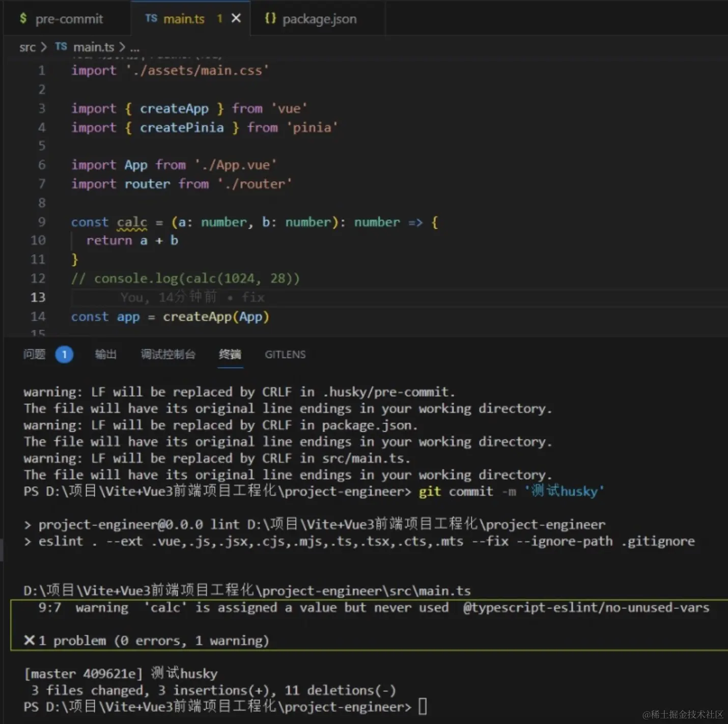The width and height of the screenshot is (728, 724).
Task: Click line number 1 in the gutter
Action: coord(42,70)
